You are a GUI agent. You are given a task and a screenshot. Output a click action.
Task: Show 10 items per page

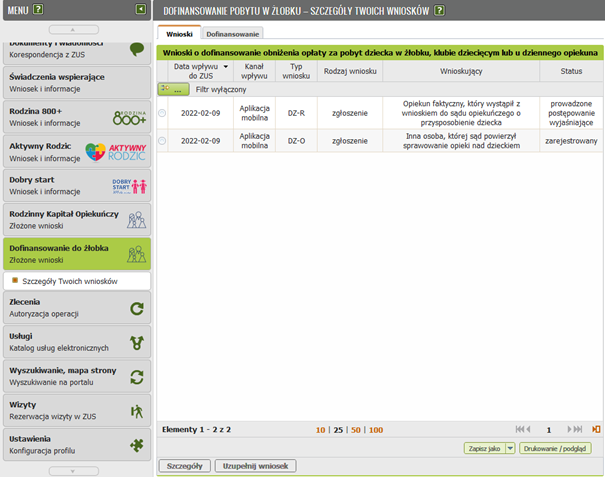click(320, 430)
